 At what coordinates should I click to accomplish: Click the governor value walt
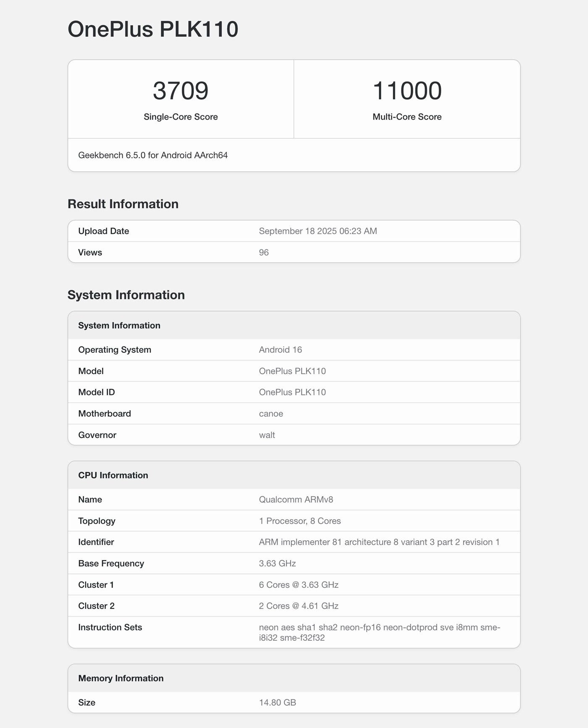(267, 435)
